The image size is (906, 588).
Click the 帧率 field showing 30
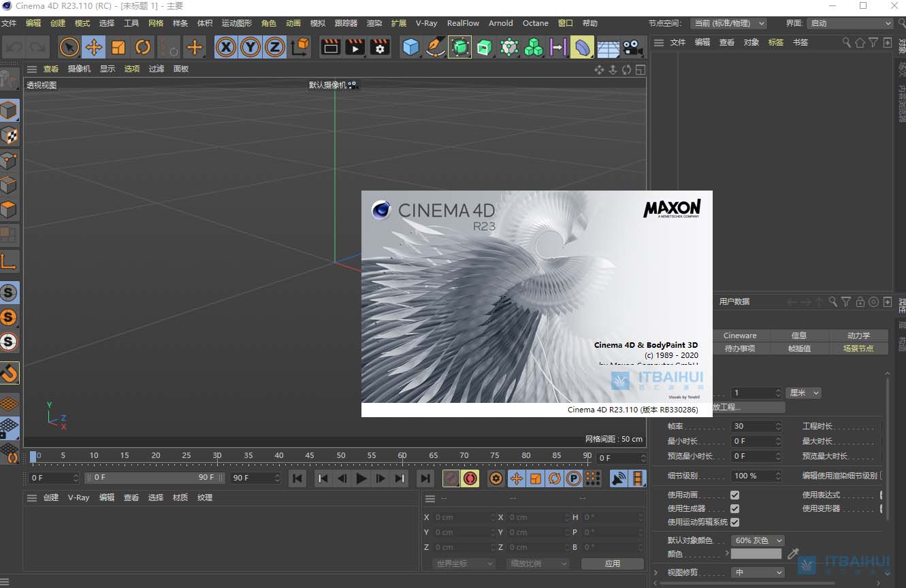coord(757,426)
